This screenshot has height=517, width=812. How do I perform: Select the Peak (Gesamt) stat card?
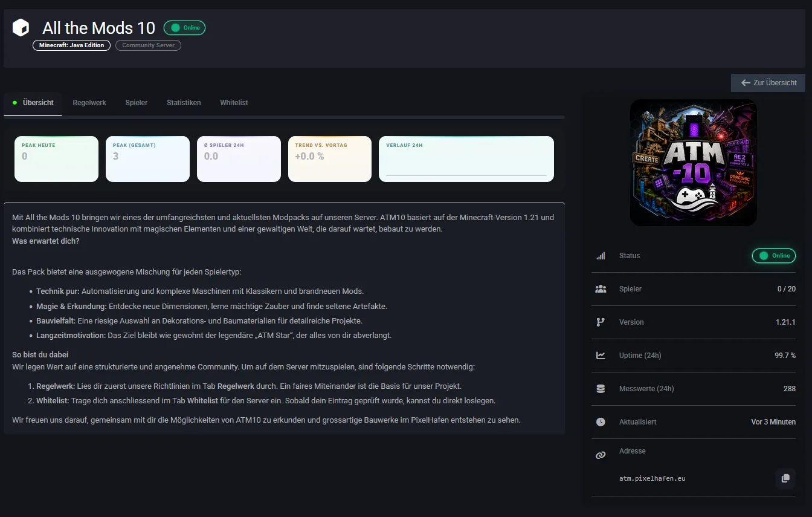(147, 159)
